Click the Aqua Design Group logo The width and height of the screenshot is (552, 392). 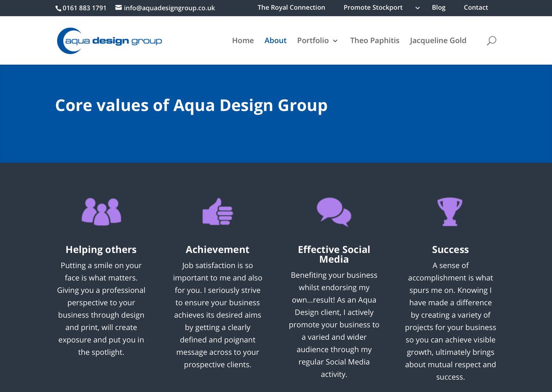click(109, 40)
